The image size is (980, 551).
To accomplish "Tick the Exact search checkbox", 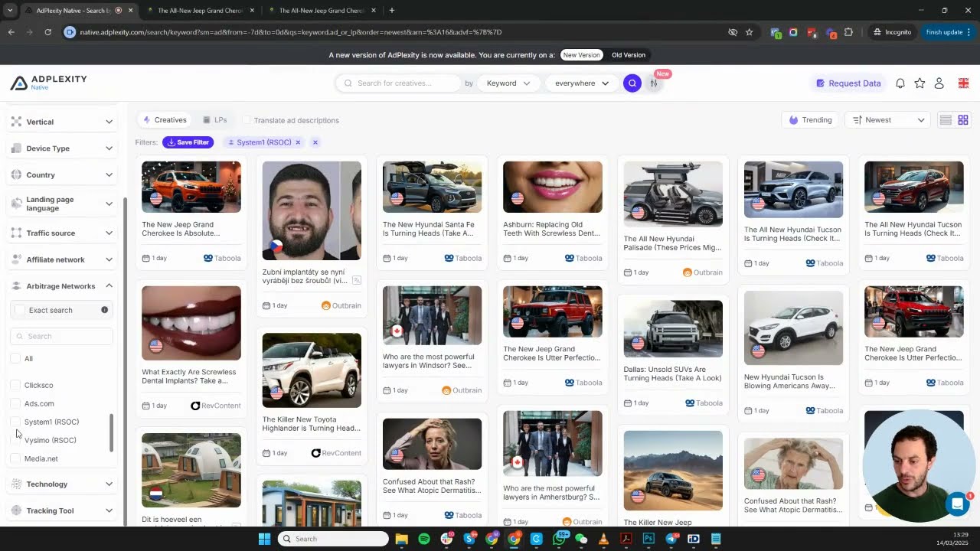I will tap(20, 310).
